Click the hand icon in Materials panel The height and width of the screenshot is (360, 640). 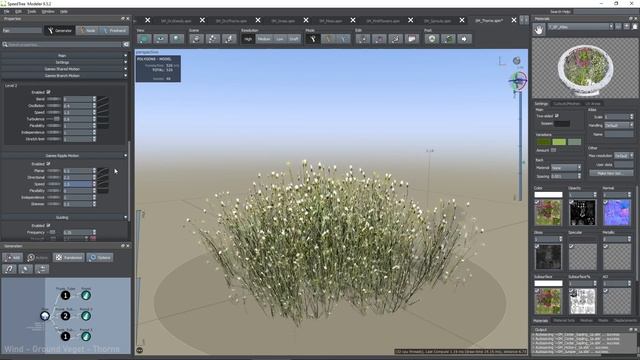pos(539,29)
